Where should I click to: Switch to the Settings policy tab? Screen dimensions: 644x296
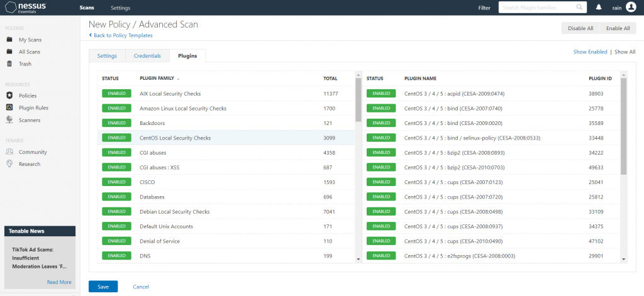(107, 56)
